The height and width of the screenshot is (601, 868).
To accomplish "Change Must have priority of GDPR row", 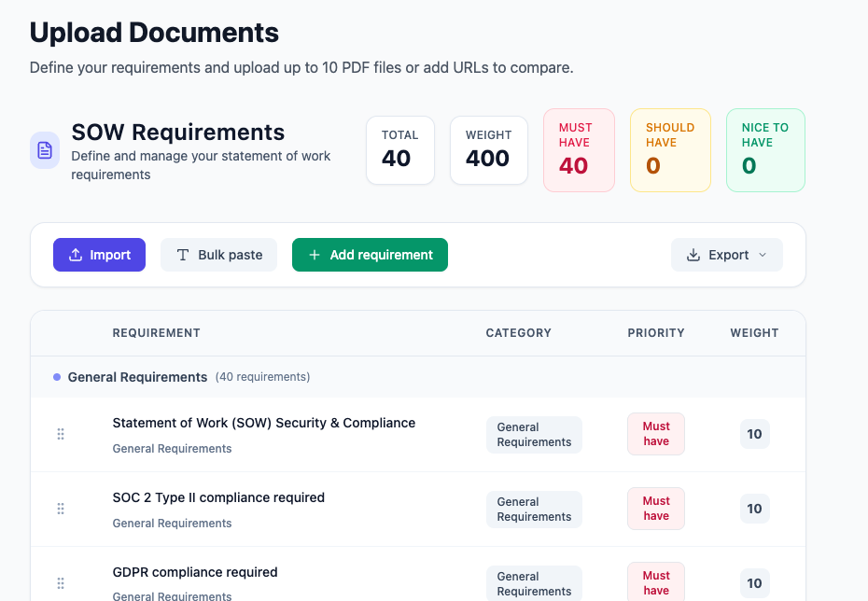I will coord(656,582).
